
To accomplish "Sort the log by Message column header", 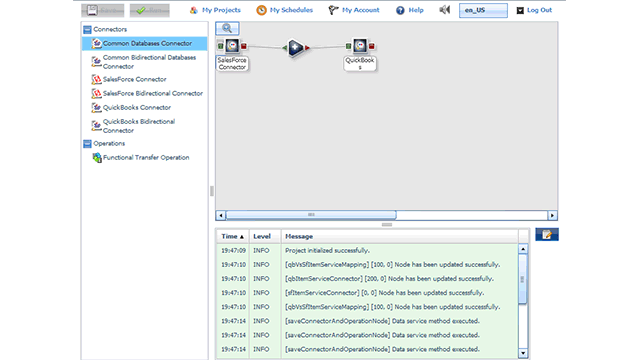I will [x=400, y=236].
